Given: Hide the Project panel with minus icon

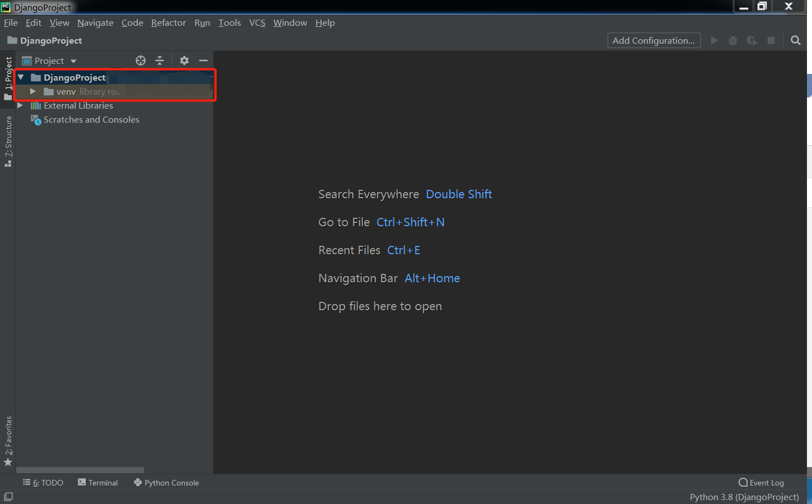Looking at the screenshot, I should [203, 60].
